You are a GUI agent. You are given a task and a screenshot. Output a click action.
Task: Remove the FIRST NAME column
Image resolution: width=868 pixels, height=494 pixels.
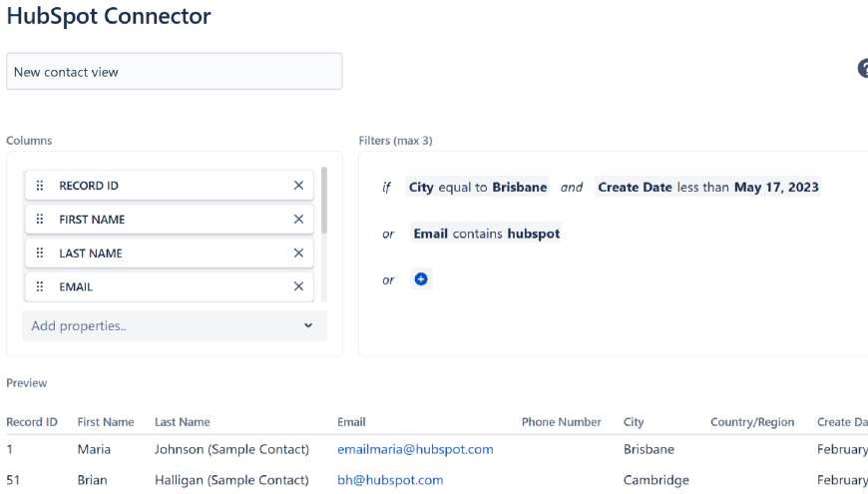pyautogui.click(x=298, y=220)
